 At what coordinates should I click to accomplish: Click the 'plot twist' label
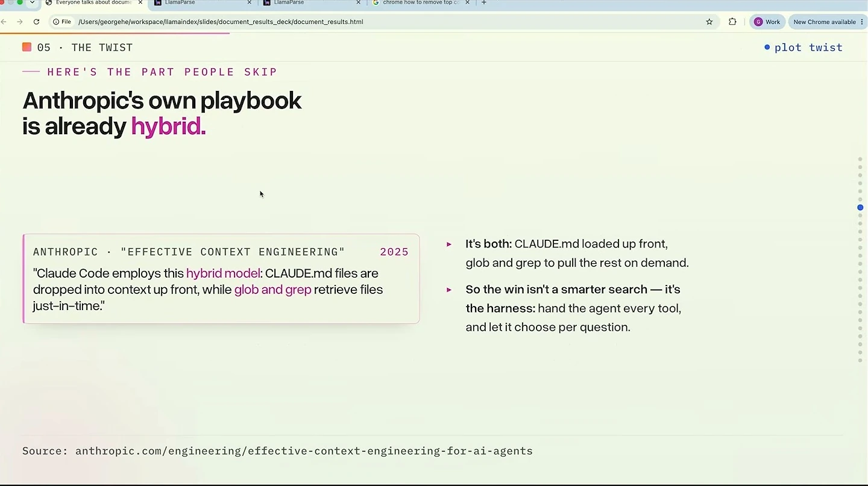pyautogui.click(x=808, y=48)
